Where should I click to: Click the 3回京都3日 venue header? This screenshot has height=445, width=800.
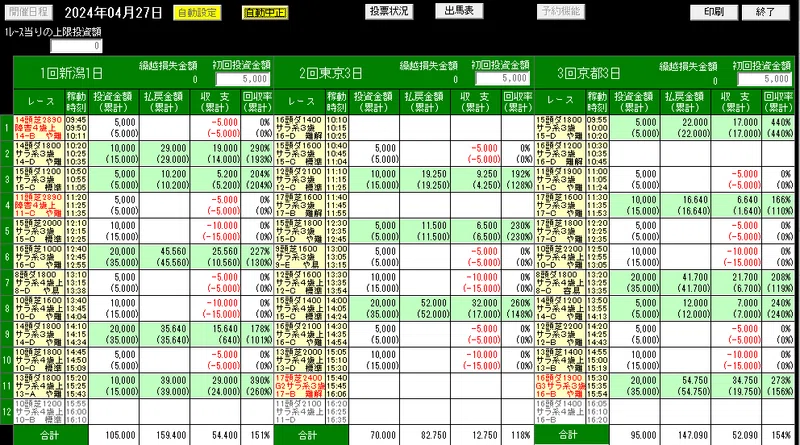tap(589, 73)
